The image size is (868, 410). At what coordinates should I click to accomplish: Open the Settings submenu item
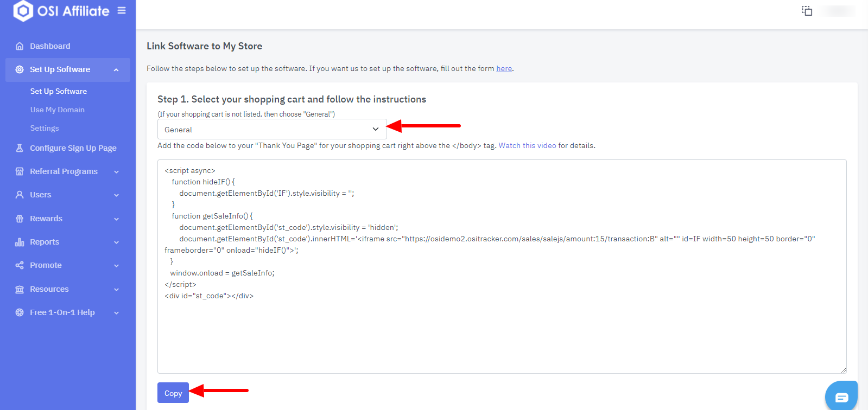point(45,128)
